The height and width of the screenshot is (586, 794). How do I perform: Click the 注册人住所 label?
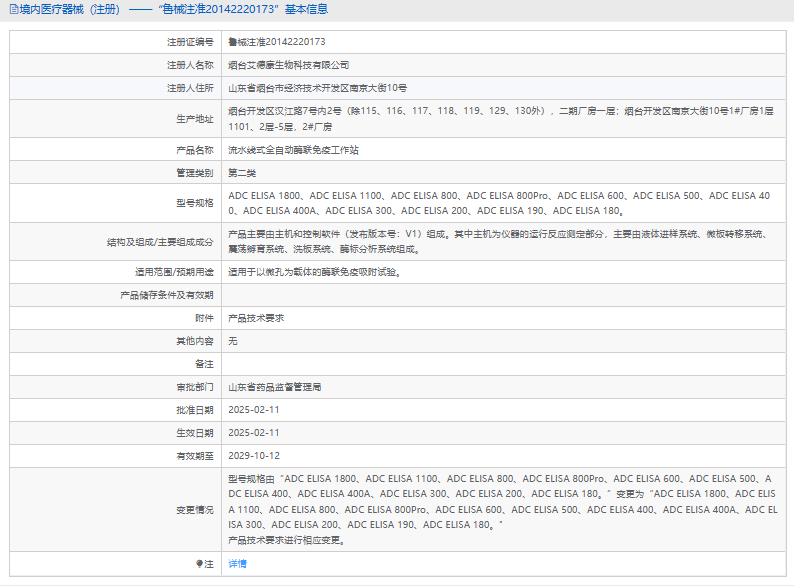[190, 88]
